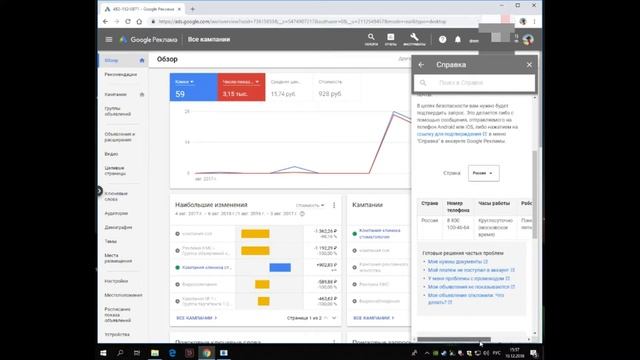
Task: Click the browser address bar
Action: (x=314, y=21)
